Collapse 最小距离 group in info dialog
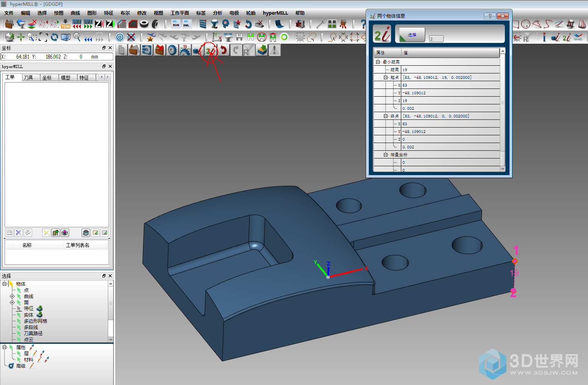 378,62
